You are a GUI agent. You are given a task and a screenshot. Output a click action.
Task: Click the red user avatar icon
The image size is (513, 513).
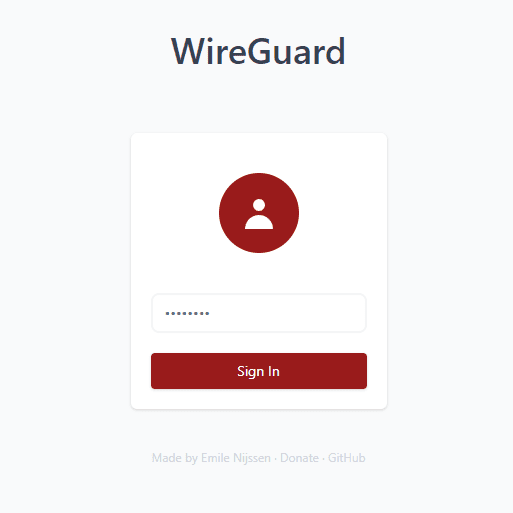tap(259, 213)
